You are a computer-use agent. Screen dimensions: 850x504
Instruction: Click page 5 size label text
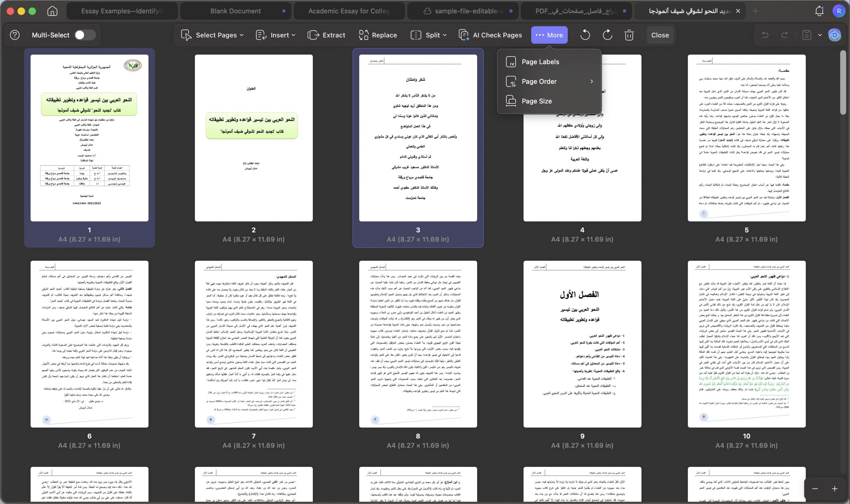[746, 239]
